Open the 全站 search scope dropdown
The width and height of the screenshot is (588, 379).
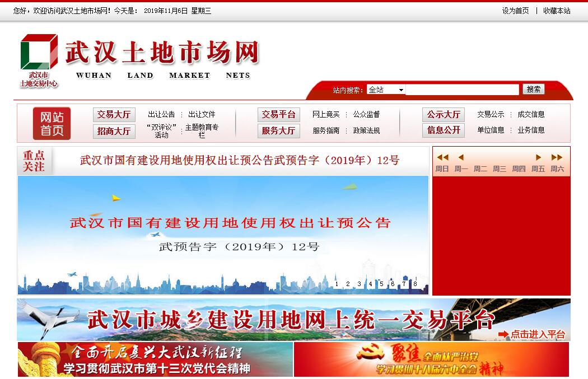point(386,90)
